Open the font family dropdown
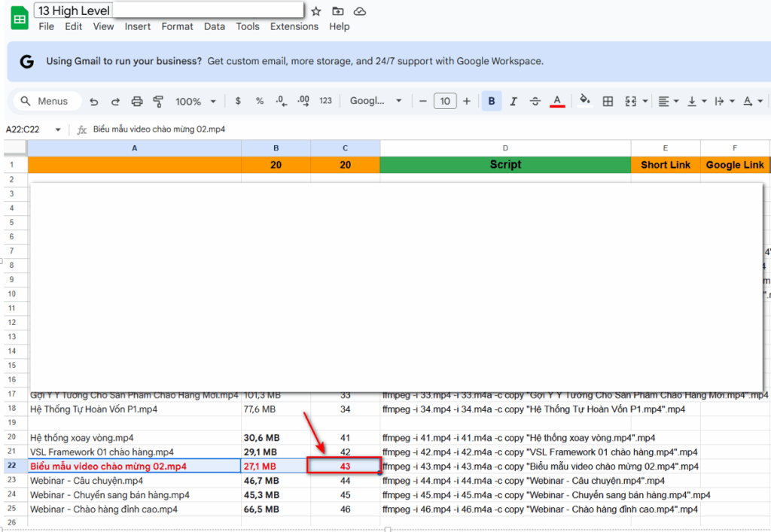This screenshot has width=771, height=532. [376, 101]
